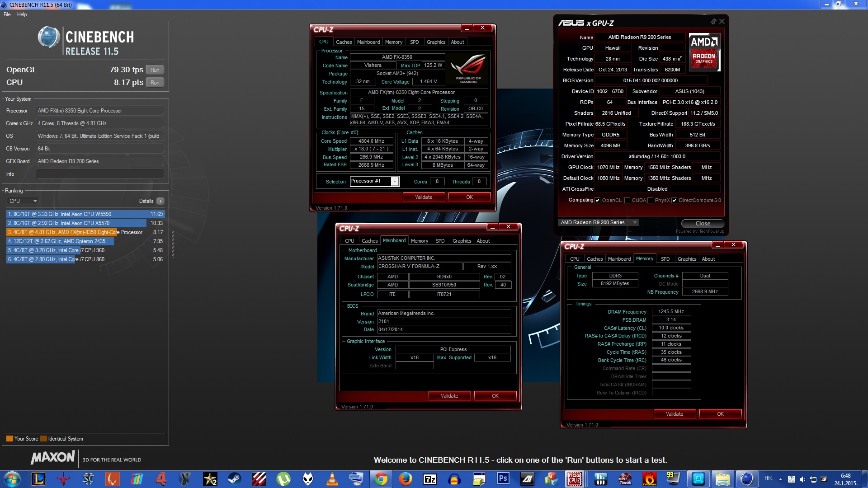Select ranking row Intel Xeon CPU W5590
Viewport: 868px width, 488px height.
tap(85, 214)
